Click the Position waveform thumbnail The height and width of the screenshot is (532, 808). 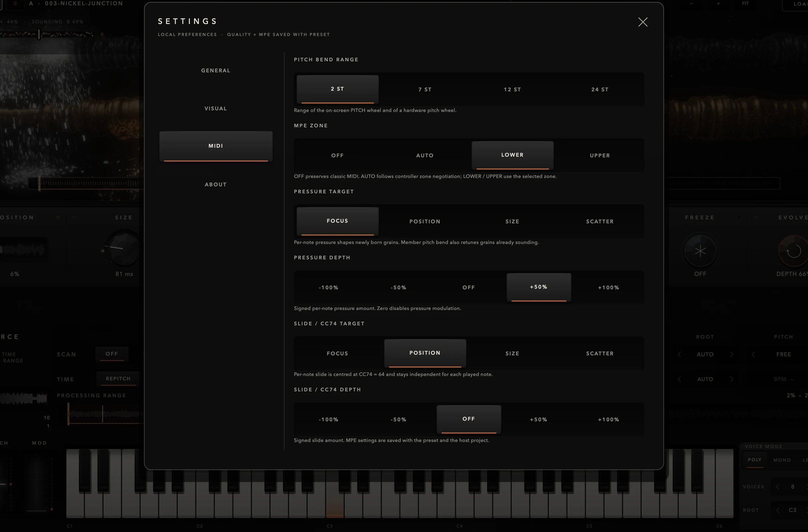[23, 249]
